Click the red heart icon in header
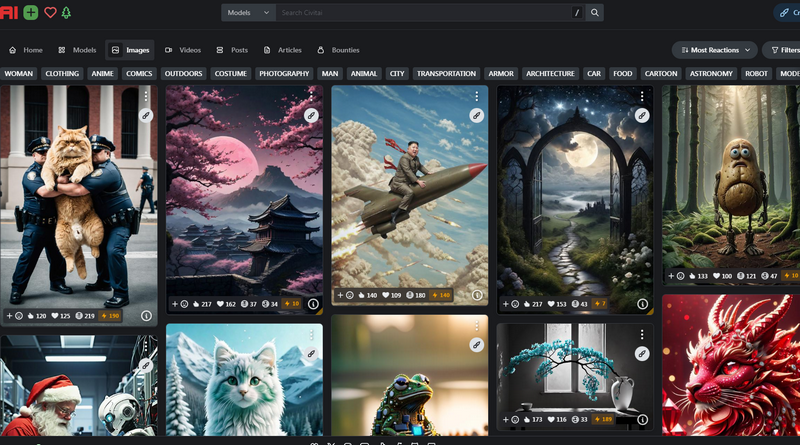The image size is (800, 445). [x=50, y=12]
